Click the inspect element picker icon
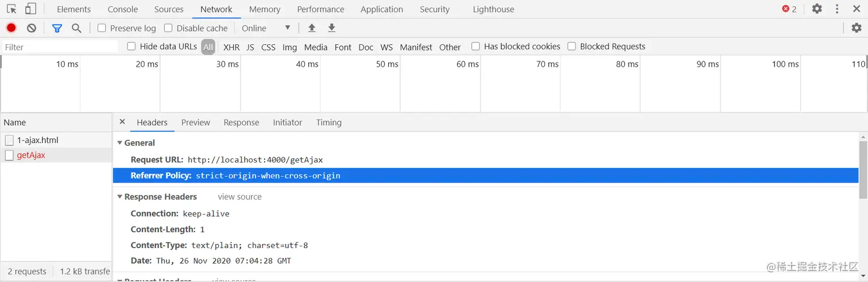Viewport: 868px width, 282px height. coord(11,9)
